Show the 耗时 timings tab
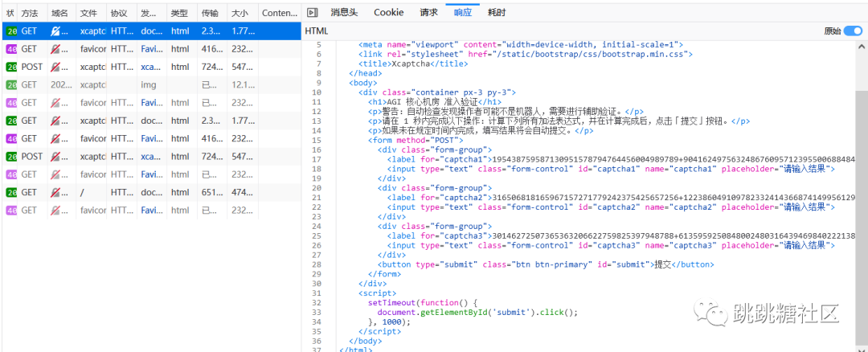 (x=497, y=12)
